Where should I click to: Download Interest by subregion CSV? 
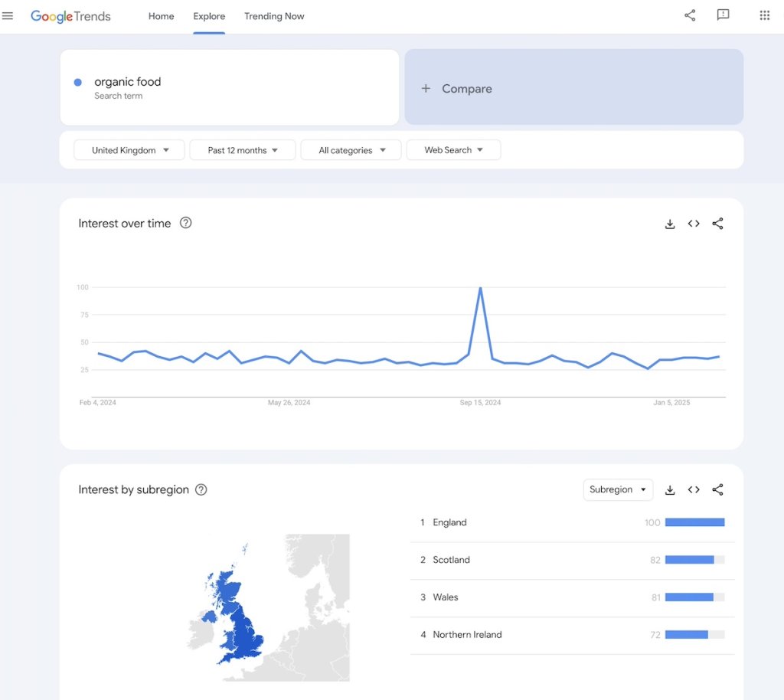(670, 490)
